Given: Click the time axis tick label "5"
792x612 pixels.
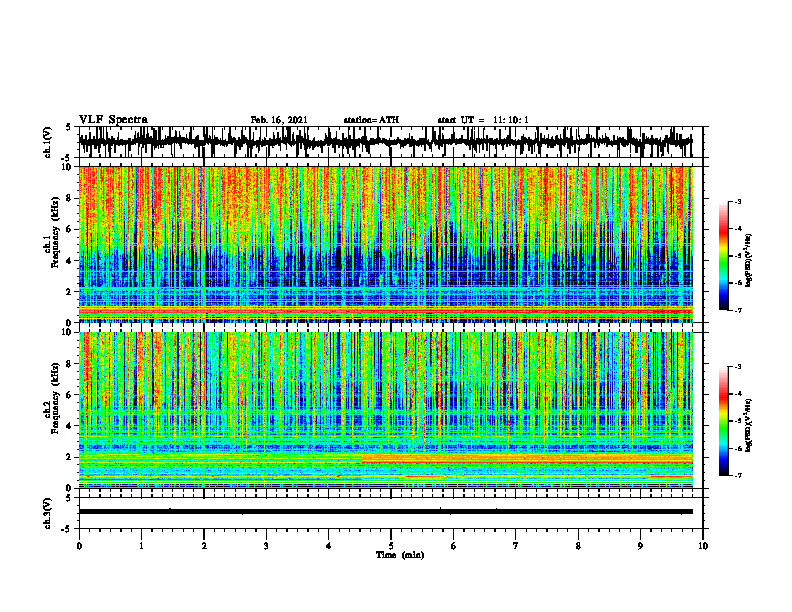Looking at the screenshot, I should pyautogui.click(x=391, y=546).
